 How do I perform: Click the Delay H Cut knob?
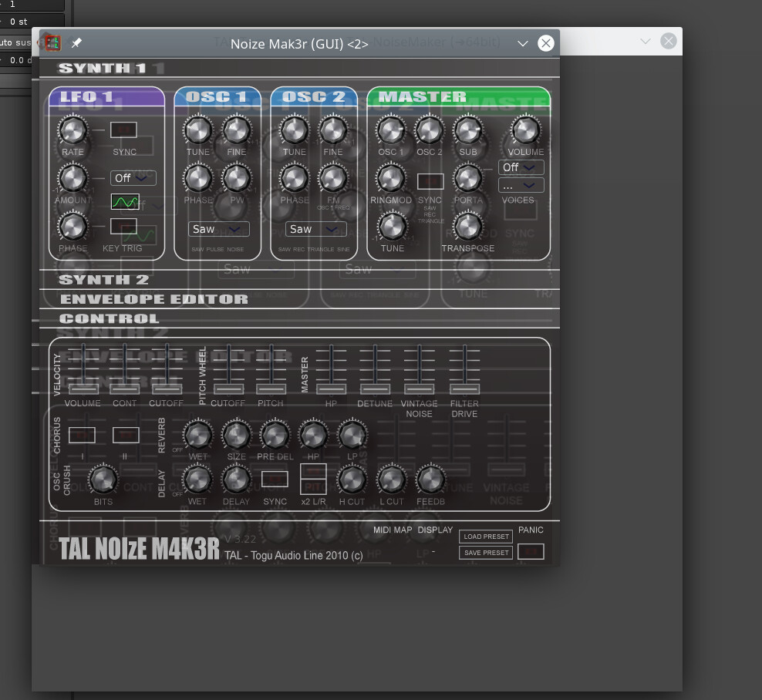tap(352, 480)
